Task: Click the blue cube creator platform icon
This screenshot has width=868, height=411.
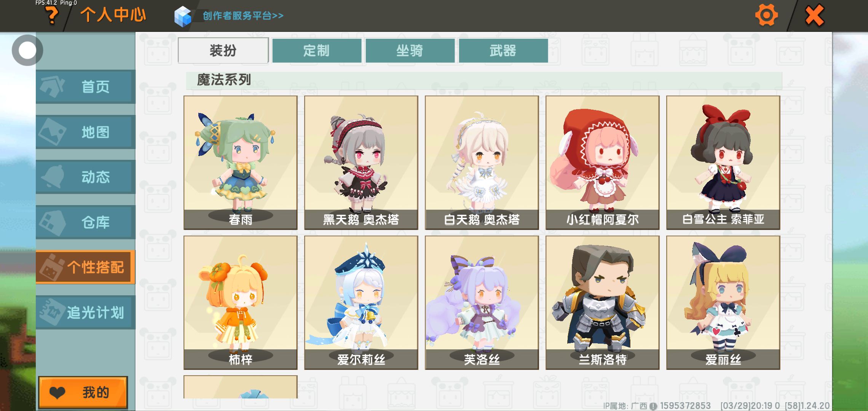Action: click(183, 16)
